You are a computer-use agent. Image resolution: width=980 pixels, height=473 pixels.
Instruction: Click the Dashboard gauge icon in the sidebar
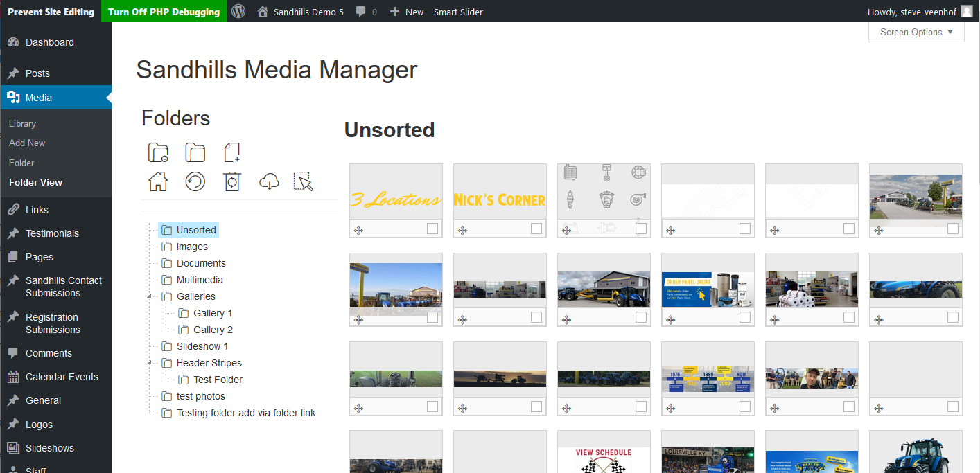pos(13,42)
